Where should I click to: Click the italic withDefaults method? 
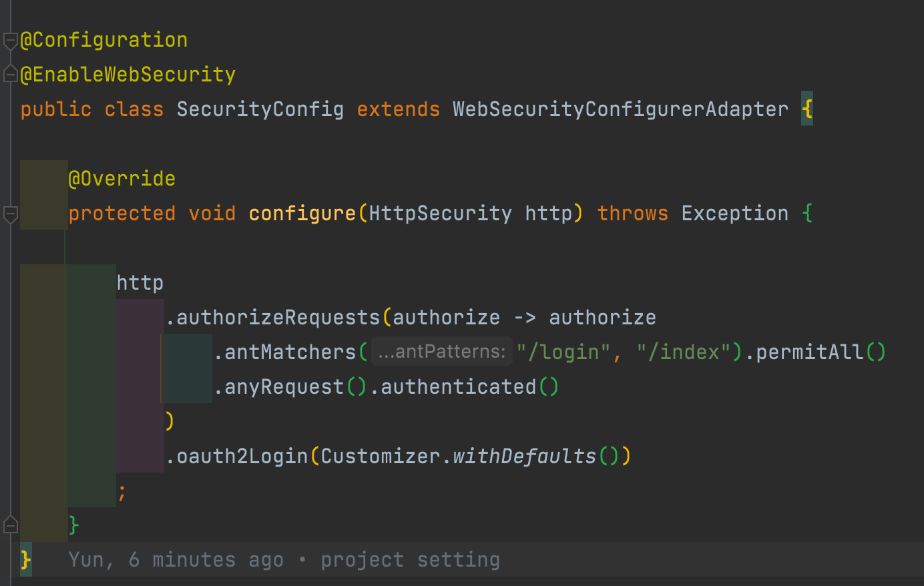pyautogui.click(x=524, y=457)
